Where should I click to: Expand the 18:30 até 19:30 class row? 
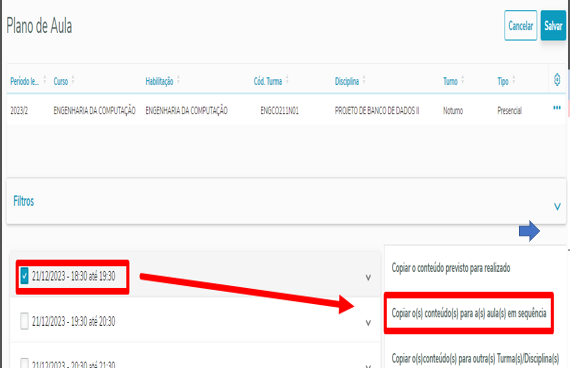tap(368, 277)
